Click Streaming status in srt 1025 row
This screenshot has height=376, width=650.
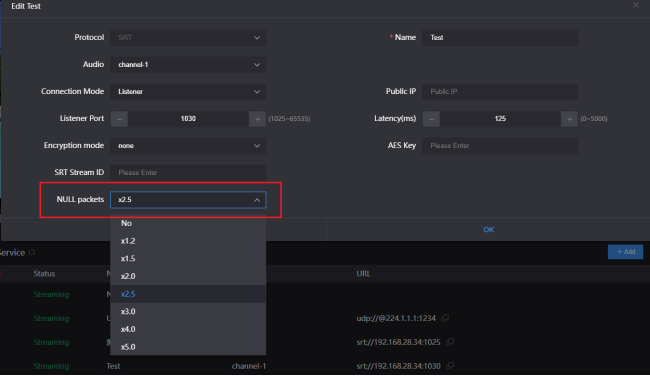[x=51, y=342]
